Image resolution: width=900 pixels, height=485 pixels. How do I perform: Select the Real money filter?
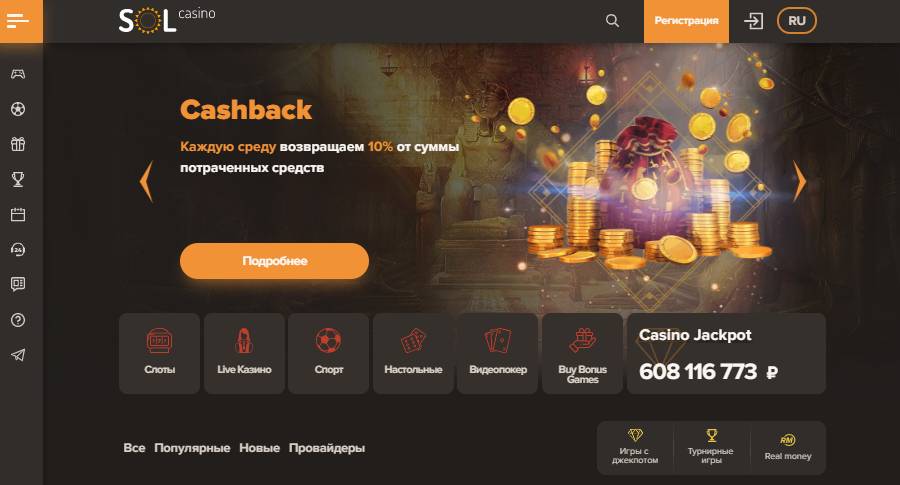[x=788, y=448]
